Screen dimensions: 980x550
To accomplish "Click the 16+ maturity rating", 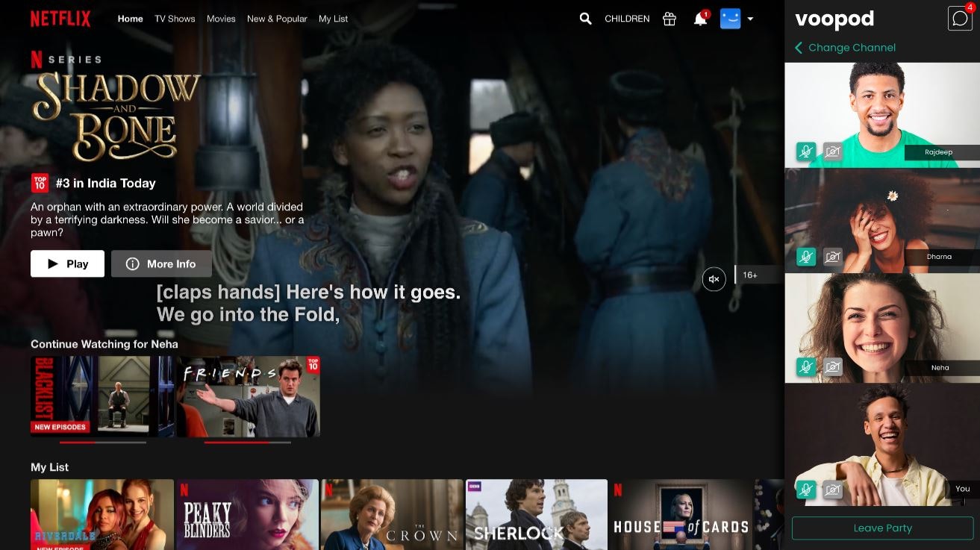I will [750, 275].
